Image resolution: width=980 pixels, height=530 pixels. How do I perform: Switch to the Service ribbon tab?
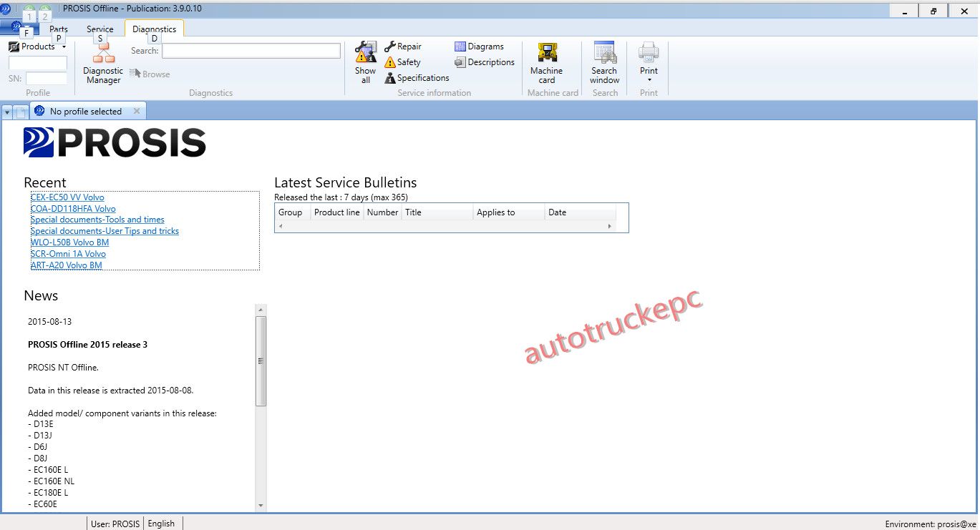100,29
